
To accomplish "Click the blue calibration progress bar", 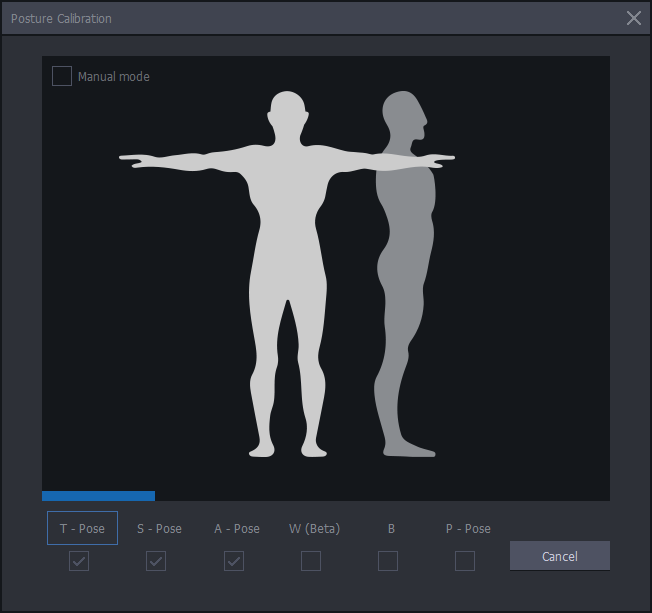I will pos(99,496).
